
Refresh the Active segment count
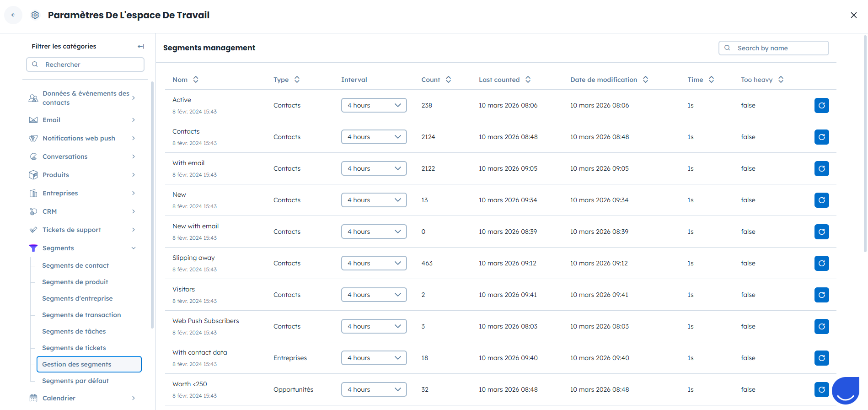point(821,105)
